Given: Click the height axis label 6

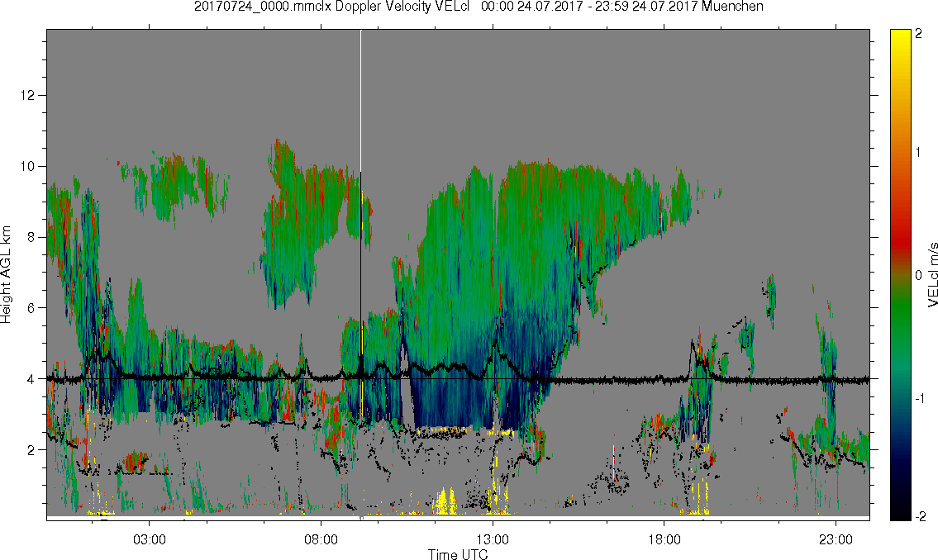Looking at the screenshot, I should pyautogui.click(x=31, y=308).
